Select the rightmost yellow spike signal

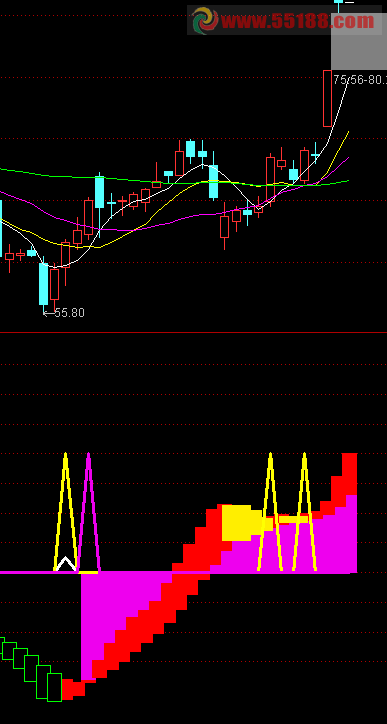click(x=304, y=512)
